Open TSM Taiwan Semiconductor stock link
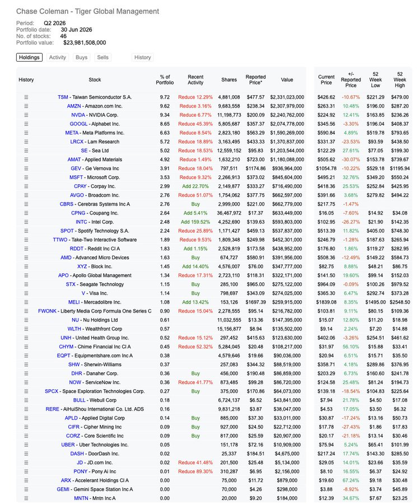Image resolution: width=420 pixels, height=504 pixels. [x=95, y=97]
